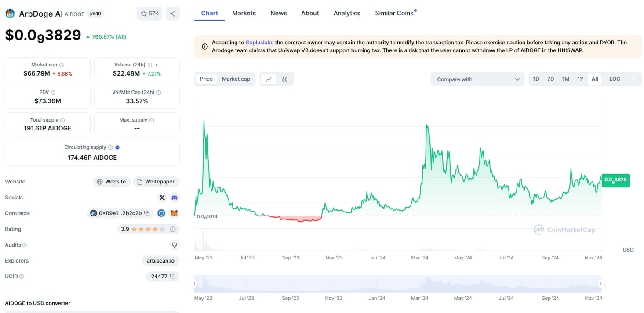This screenshot has height=313, width=644.
Task: Open Audits info icon
Action: [x=25, y=245]
